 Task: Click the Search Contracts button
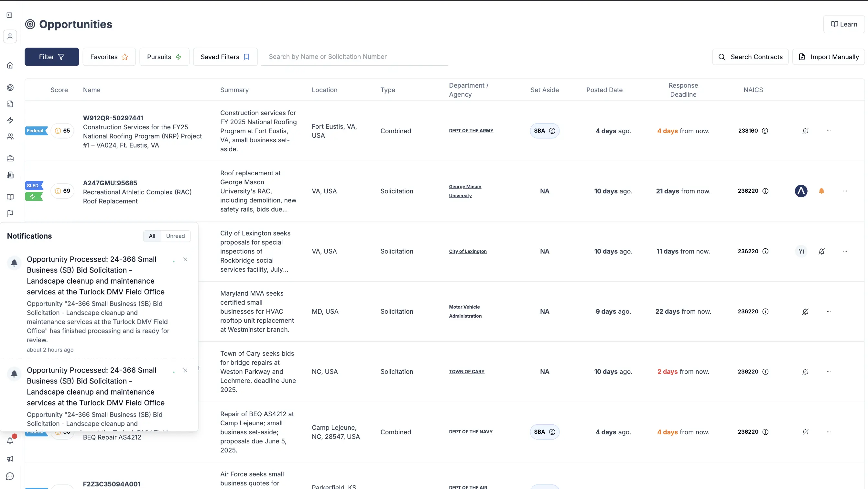click(750, 57)
